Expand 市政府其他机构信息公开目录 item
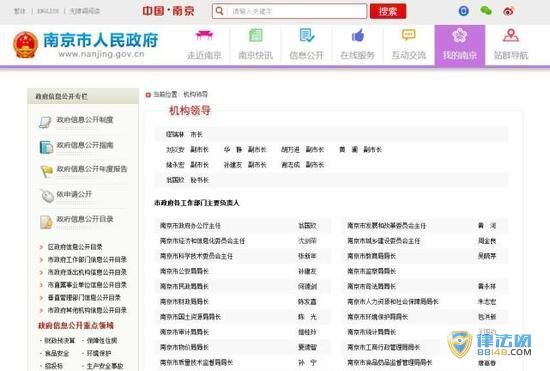 pos(87,310)
